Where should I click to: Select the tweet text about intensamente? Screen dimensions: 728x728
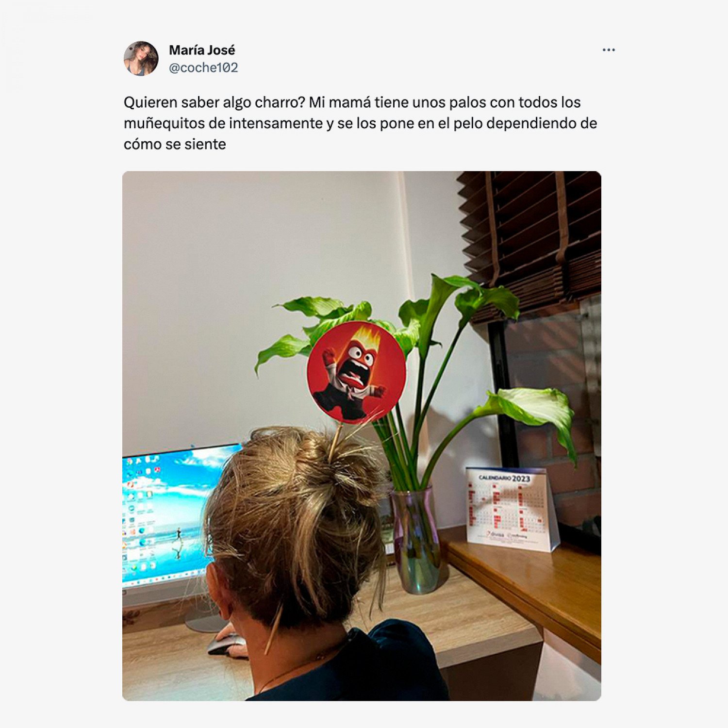coord(360,123)
